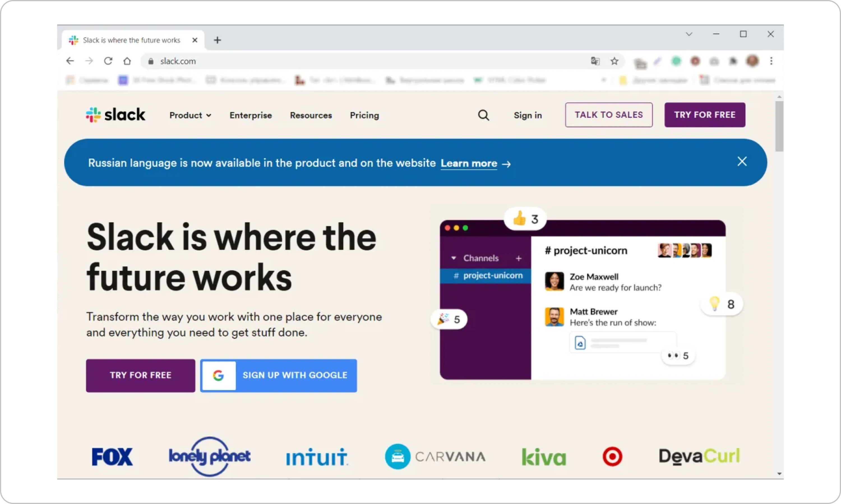Click the browser profile avatar

coord(753,61)
